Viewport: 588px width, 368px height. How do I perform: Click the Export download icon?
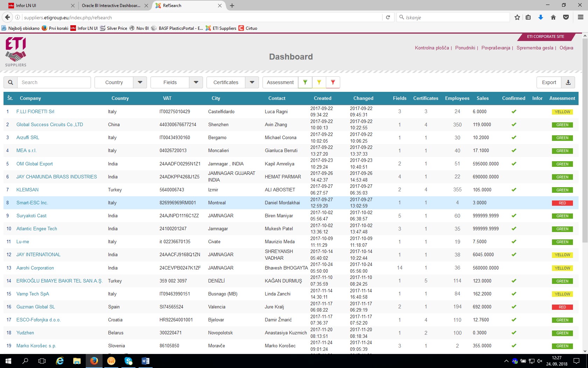click(568, 82)
